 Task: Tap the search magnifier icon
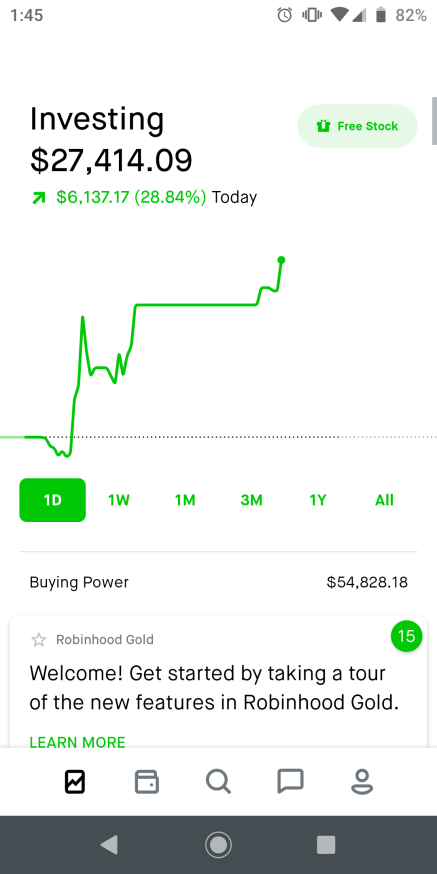pyautogui.click(x=218, y=781)
